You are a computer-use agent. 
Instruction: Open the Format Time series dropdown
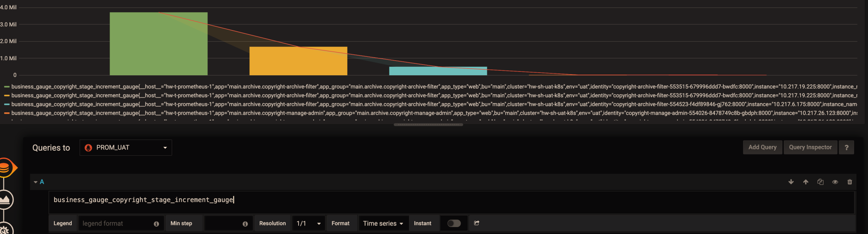[383, 223]
